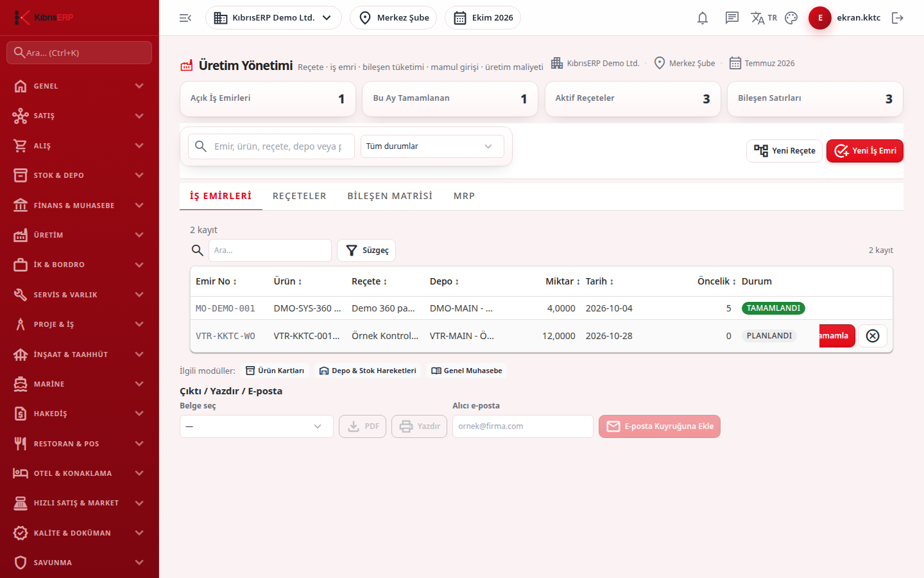Switch to the MRP tab
Screen dimensions: 924x578
coord(465,196)
